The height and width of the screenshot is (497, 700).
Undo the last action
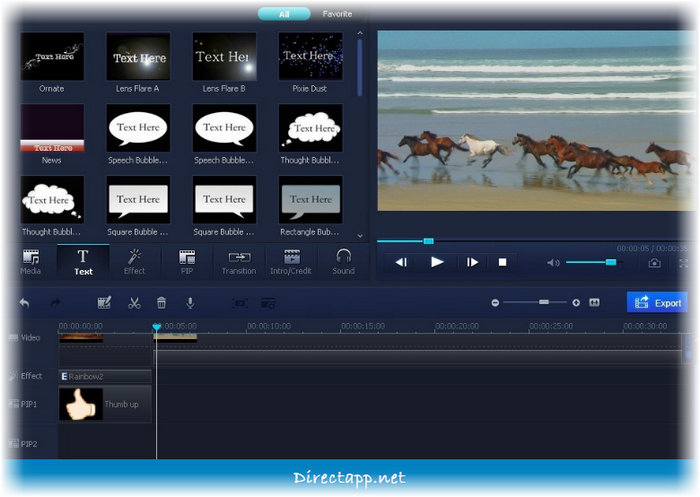(x=25, y=303)
